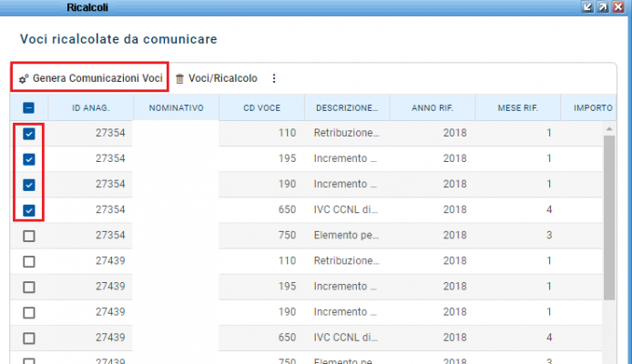Click the shrink window icon in title bar
The image size is (632, 364).
tap(587, 7)
